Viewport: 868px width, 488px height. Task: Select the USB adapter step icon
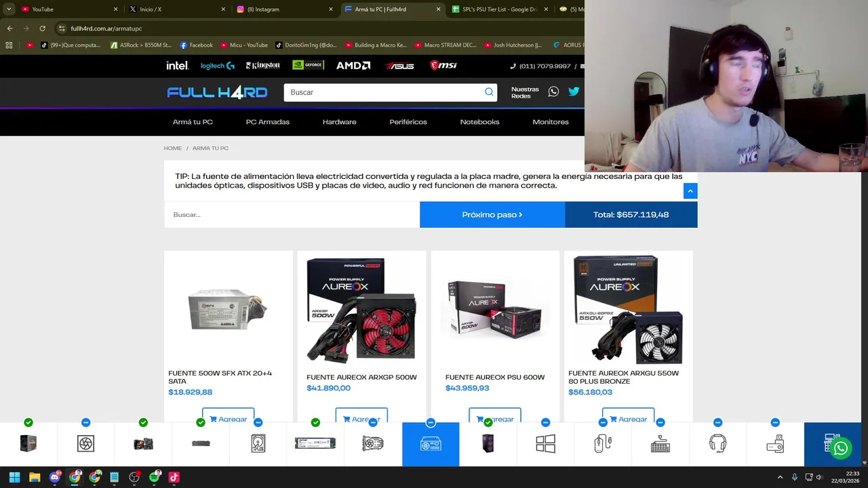pyautogui.click(x=775, y=444)
